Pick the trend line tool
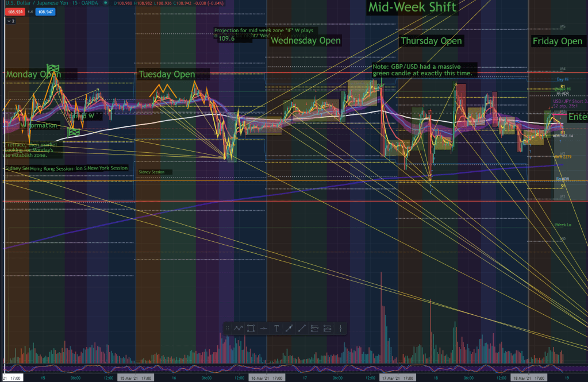588x382 pixels. coord(302,329)
